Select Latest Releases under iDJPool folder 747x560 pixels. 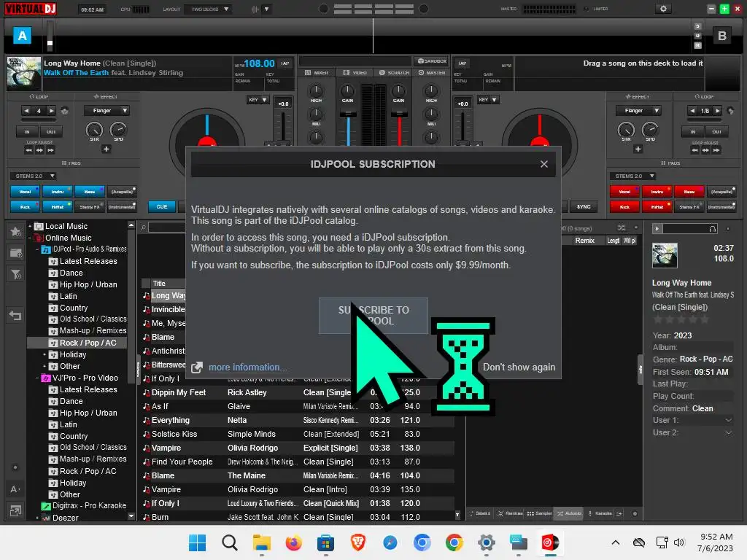click(88, 261)
